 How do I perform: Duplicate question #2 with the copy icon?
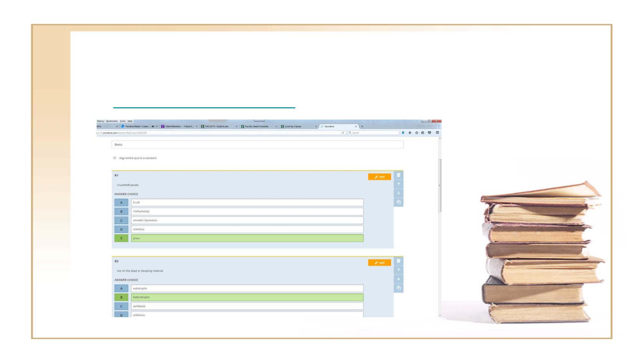click(x=399, y=288)
